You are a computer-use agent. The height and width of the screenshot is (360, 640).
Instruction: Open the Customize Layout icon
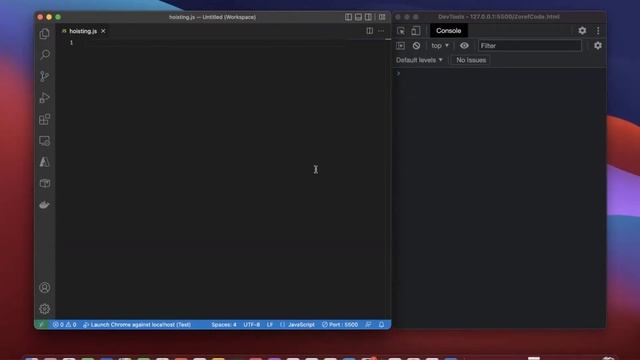point(382,17)
